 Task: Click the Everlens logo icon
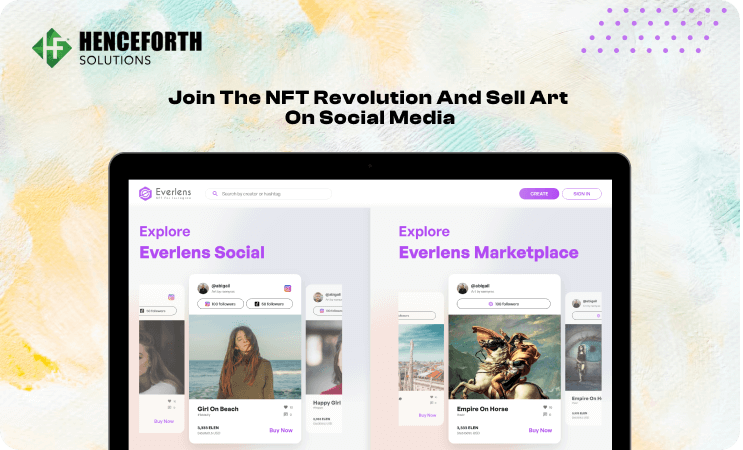point(145,193)
